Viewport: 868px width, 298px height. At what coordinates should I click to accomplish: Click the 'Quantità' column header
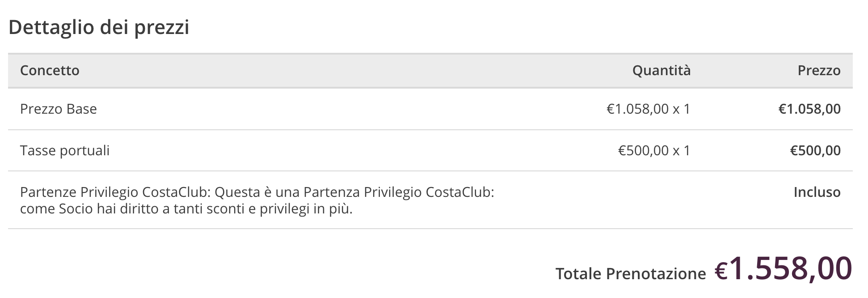click(x=661, y=71)
